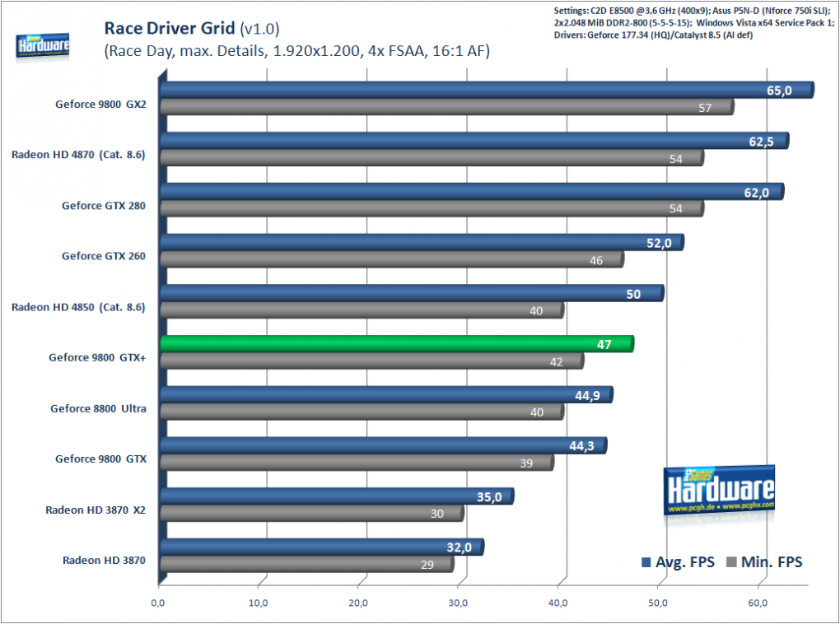Click the 30 minimum FPS value
The width and height of the screenshot is (840, 624).
[x=437, y=514]
